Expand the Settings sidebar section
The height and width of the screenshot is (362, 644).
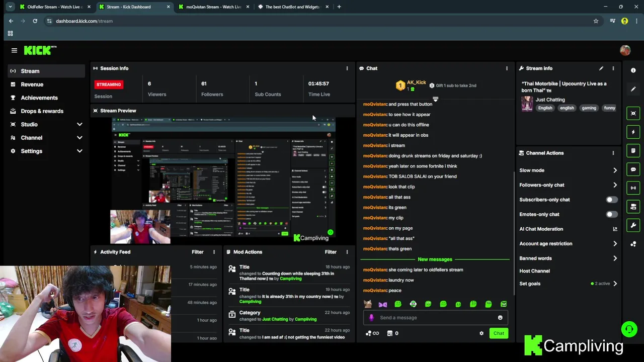[79, 151]
